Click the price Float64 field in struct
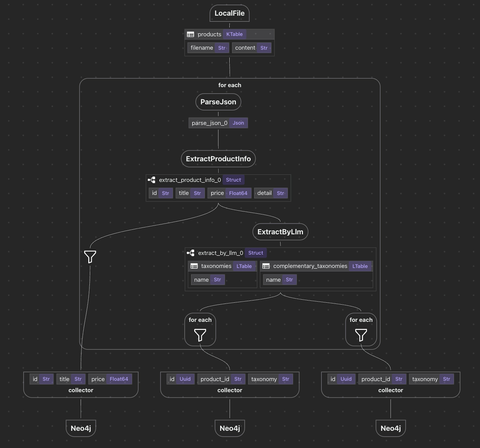480x448 pixels. tap(229, 193)
